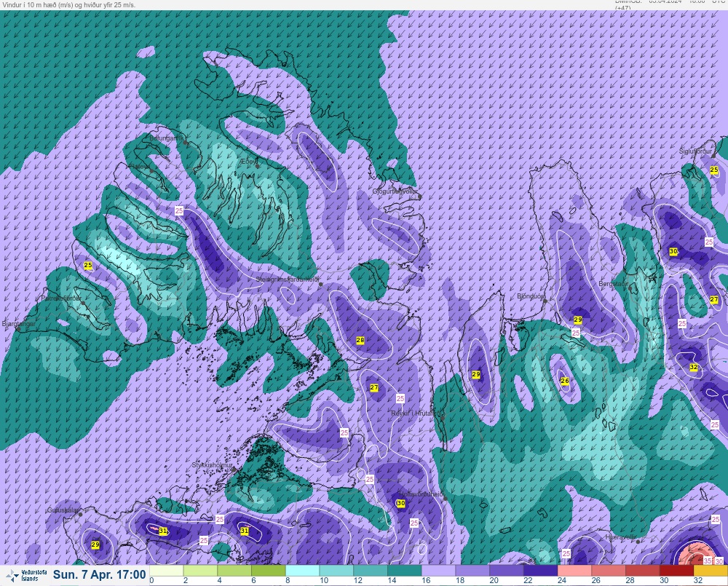728x586 pixels.
Task: Click the yellow 32 gust marker
Action: click(x=694, y=367)
